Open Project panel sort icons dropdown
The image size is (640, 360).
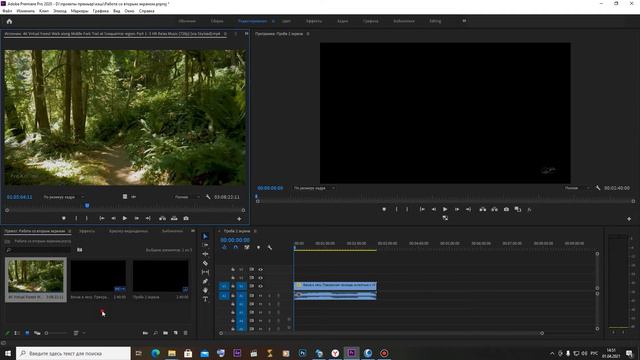78,333
